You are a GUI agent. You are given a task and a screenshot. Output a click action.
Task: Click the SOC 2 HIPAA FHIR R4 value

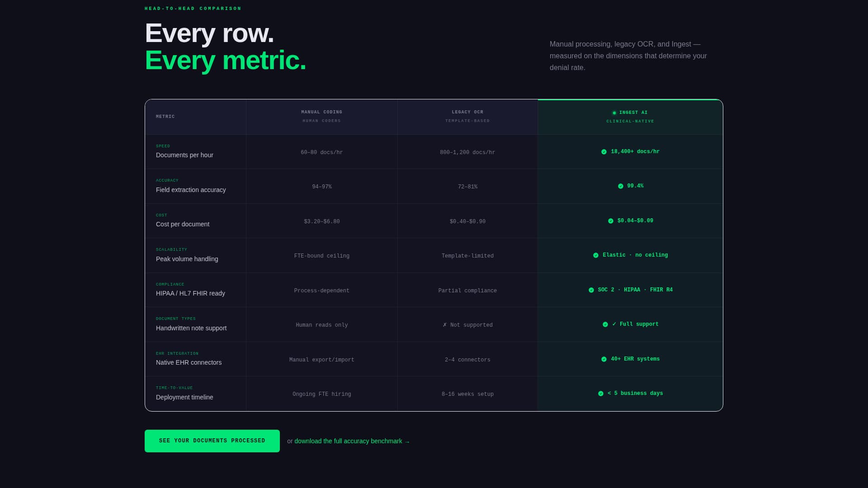point(635,290)
